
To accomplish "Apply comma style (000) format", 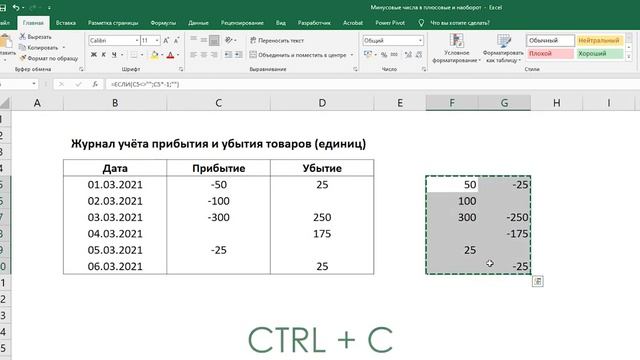I will point(394,55).
